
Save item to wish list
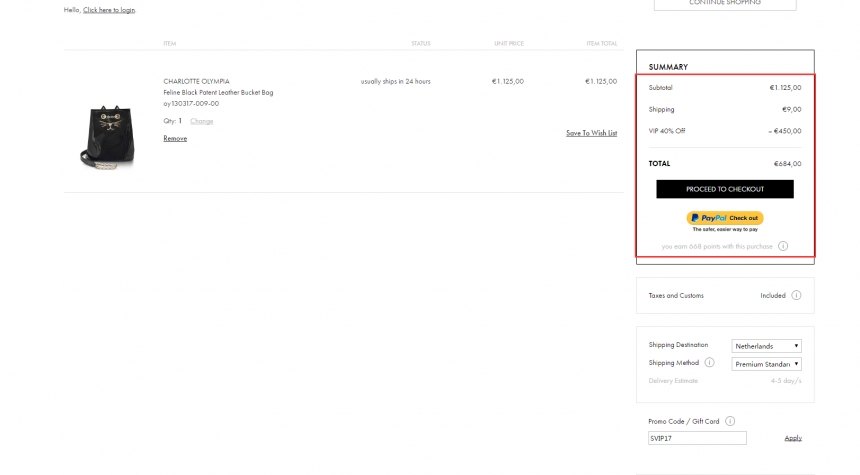[x=591, y=133]
